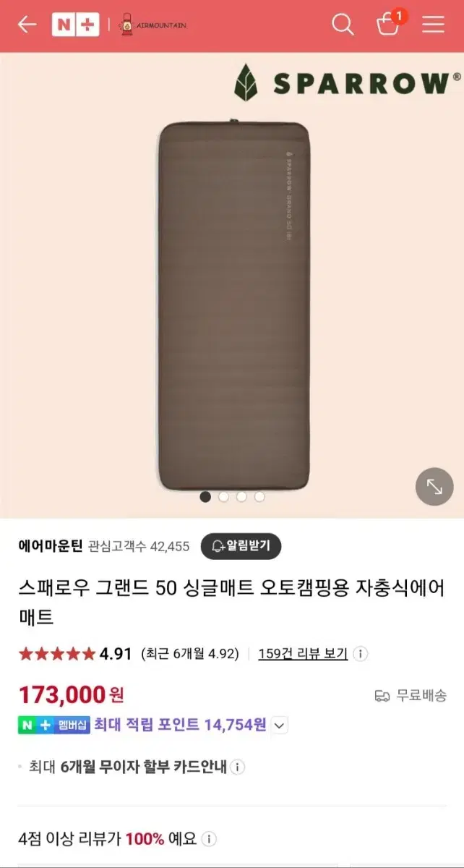Toggle the 알림받기 notification button

pyautogui.click(x=241, y=546)
